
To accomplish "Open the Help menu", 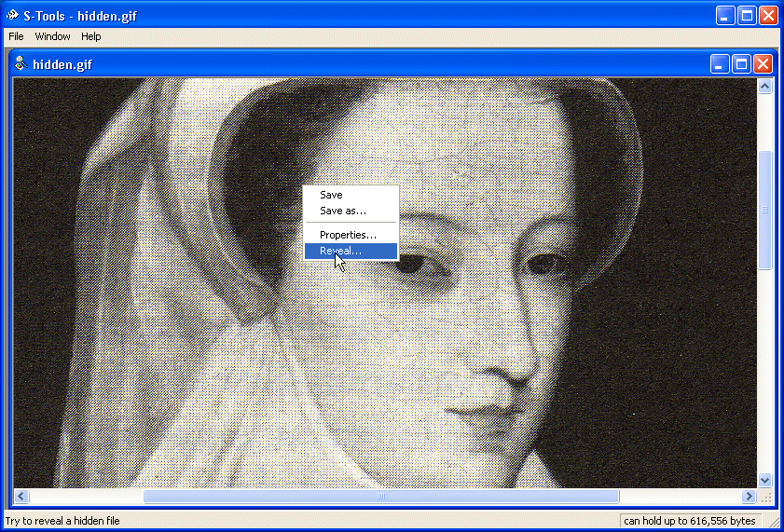I will (91, 36).
